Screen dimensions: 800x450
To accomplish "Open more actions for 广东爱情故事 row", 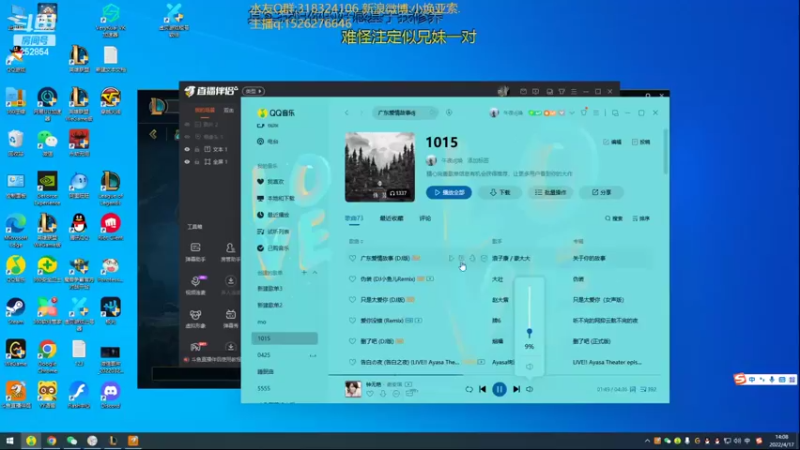I will tap(484, 258).
